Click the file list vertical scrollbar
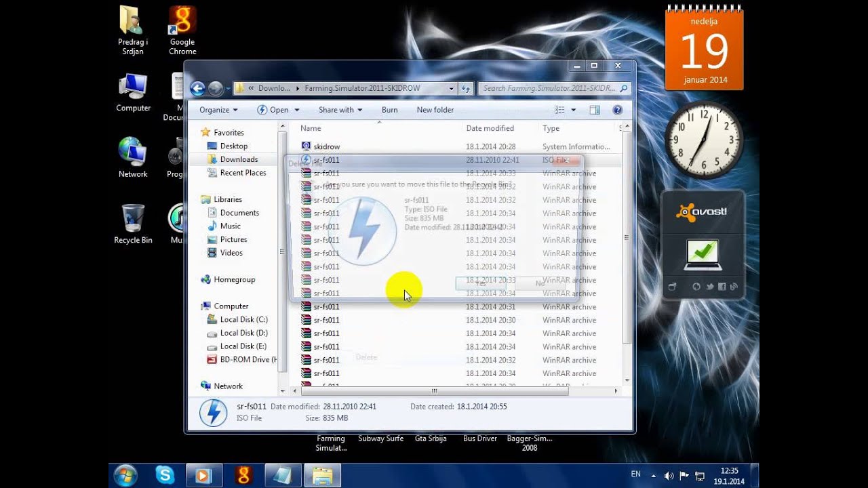Screen dimensions: 868x488 tap(627, 237)
